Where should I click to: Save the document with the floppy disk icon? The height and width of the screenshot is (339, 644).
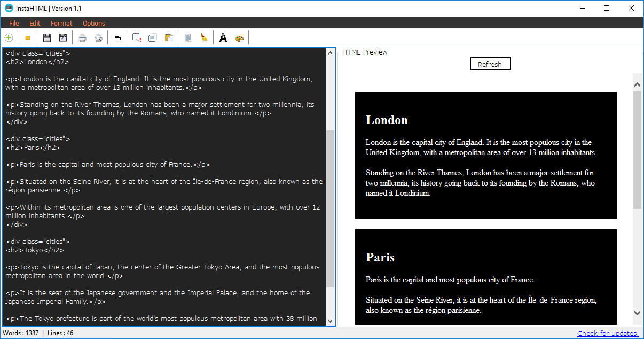point(47,37)
